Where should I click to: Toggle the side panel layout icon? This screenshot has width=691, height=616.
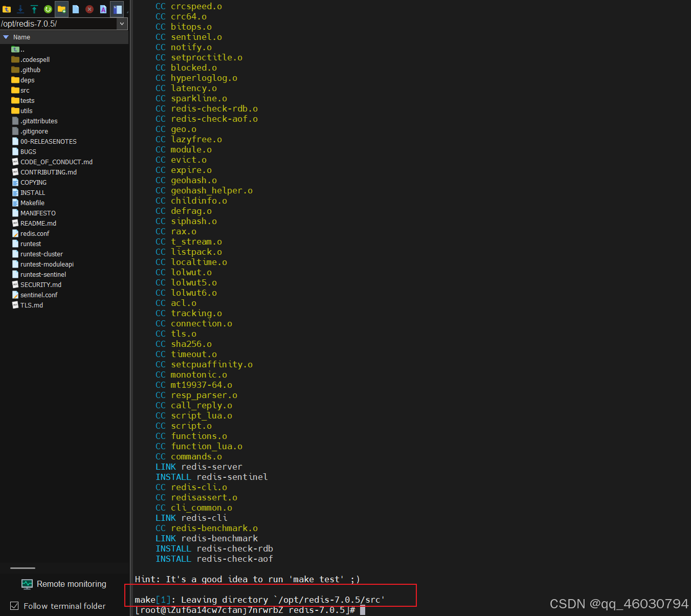[x=117, y=9]
